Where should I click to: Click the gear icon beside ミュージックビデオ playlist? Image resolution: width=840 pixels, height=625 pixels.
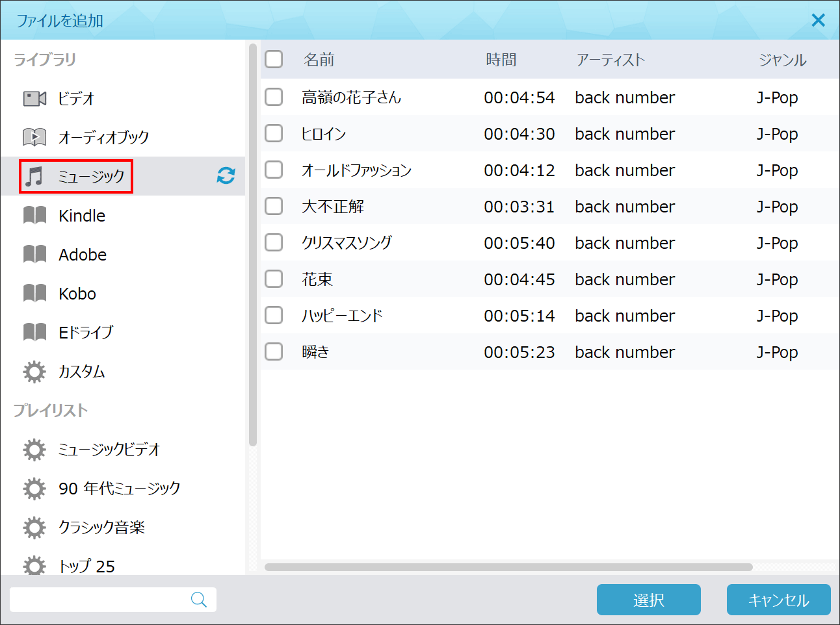34,450
